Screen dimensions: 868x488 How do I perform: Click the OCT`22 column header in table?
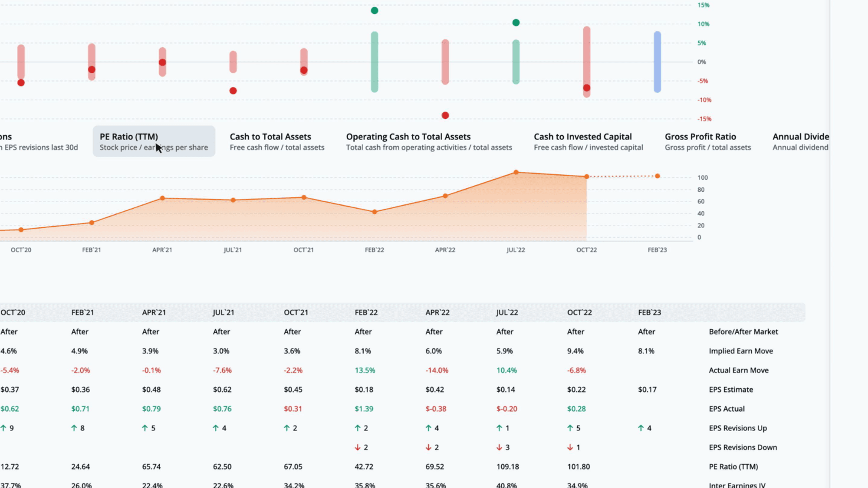(x=579, y=312)
